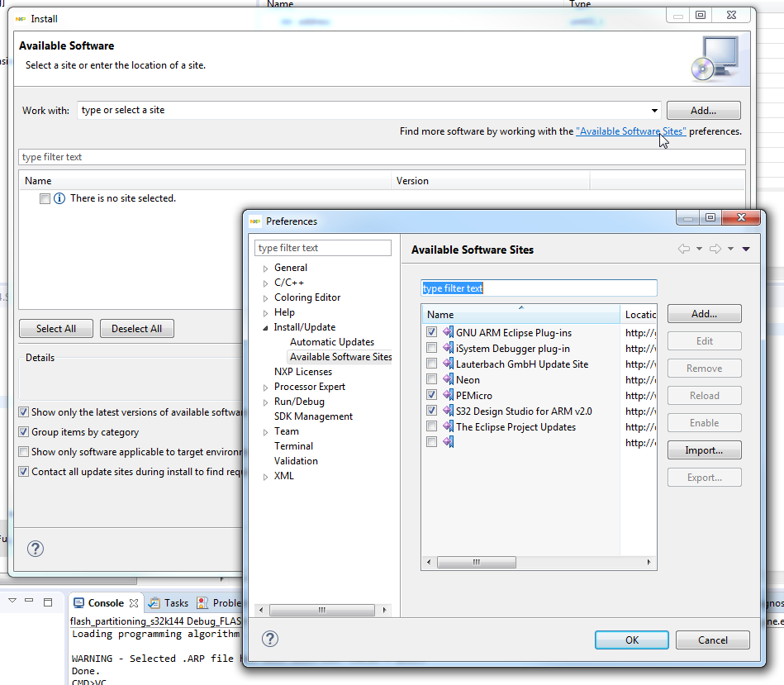
Task: Toggle Contact all update sites checkbox
Action: (23, 472)
